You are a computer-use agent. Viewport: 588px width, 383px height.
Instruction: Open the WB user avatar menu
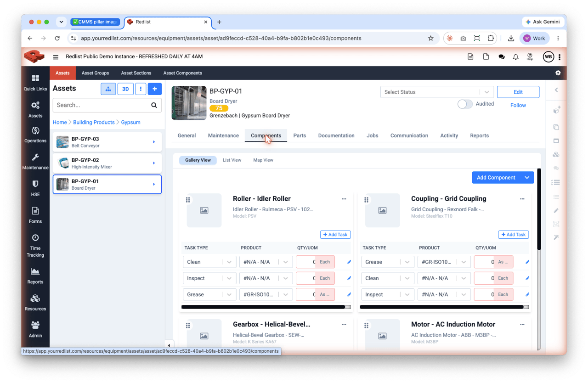pyautogui.click(x=548, y=57)
